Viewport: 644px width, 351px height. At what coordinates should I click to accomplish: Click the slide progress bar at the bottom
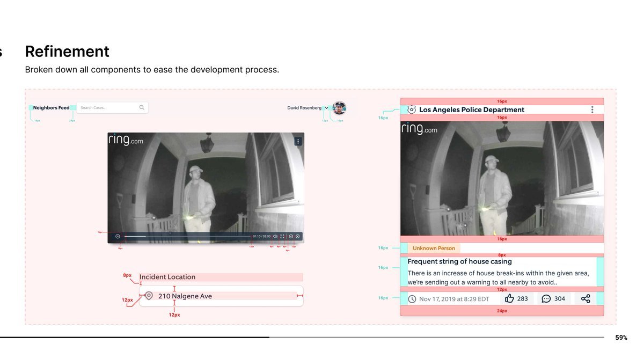(302, 338)
